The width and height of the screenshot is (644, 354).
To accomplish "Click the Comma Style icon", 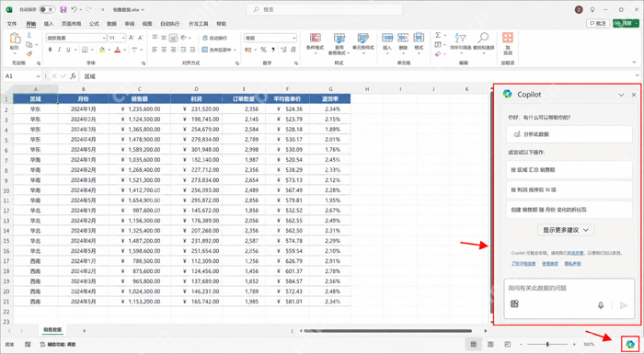I will [272, 50].
